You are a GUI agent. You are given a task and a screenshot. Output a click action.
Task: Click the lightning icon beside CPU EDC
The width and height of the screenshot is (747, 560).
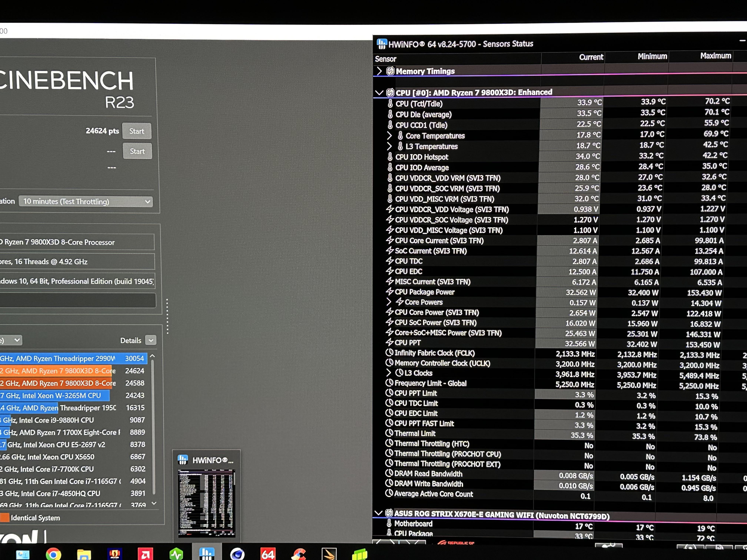pos(390,271)
